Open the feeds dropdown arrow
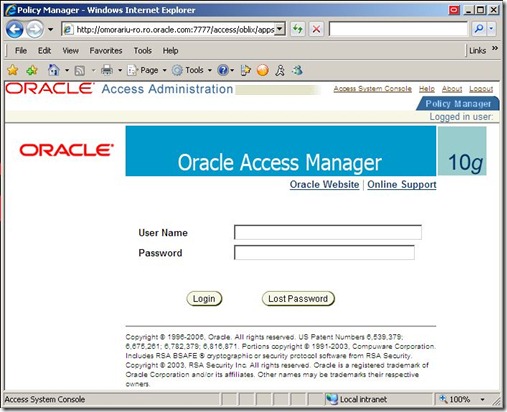 pos(93,70)
